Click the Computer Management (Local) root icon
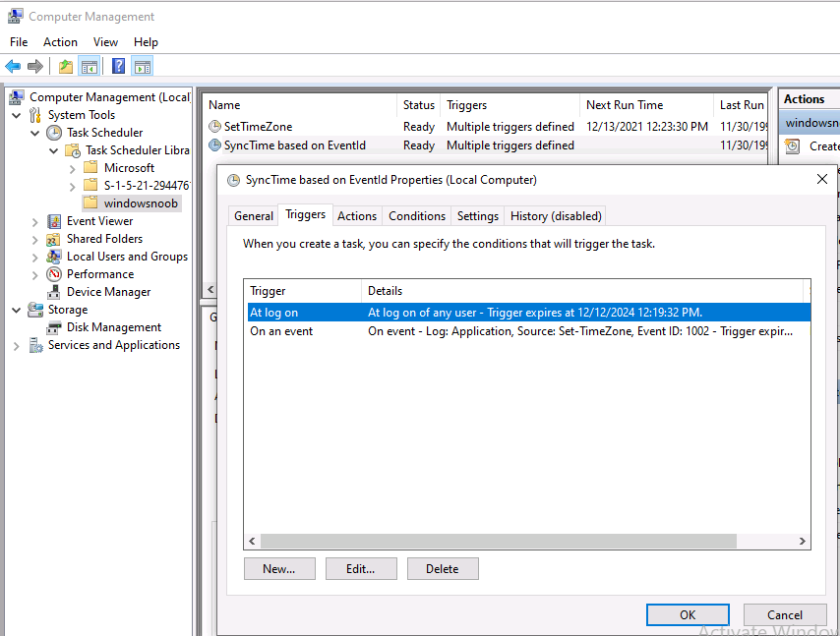The image size is (840, 636). click(x=17, y=97)
